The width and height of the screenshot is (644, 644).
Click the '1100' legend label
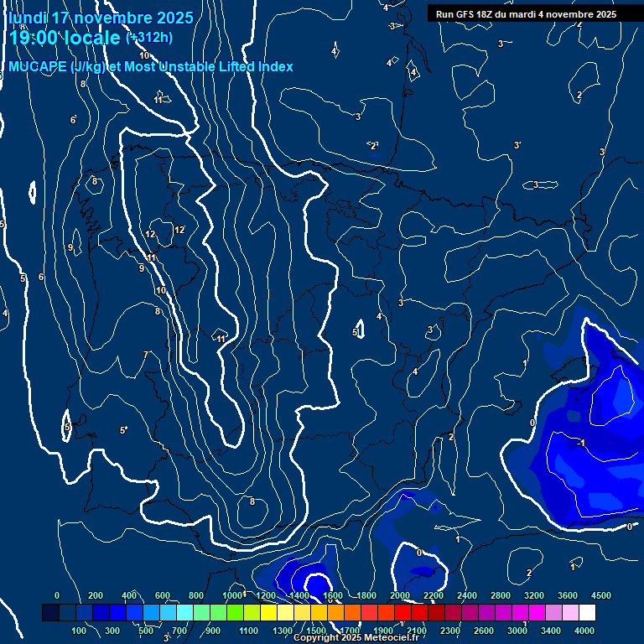tap(248, 631)
